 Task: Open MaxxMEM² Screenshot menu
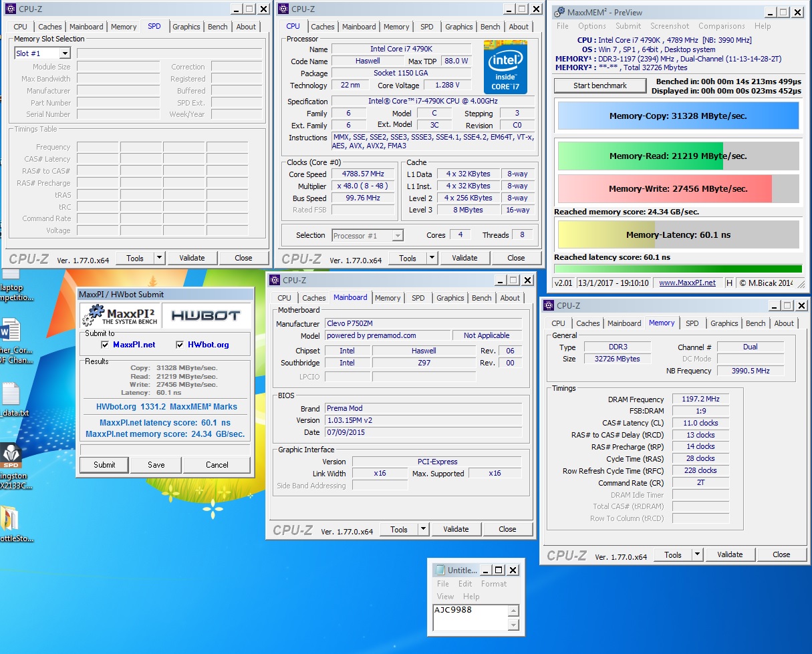point(670,26)
